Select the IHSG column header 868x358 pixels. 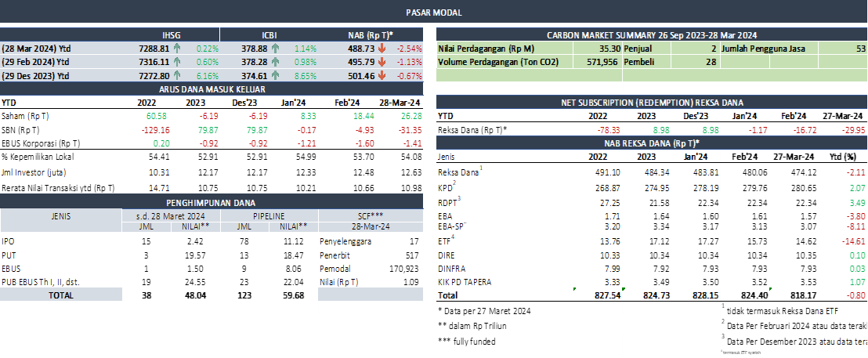(171, 34)
